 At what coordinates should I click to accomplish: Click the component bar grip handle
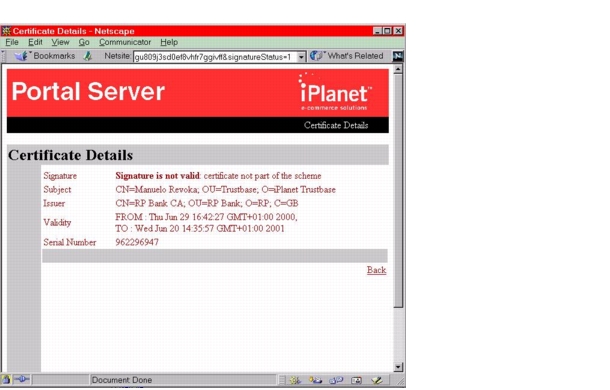point(282,380)
